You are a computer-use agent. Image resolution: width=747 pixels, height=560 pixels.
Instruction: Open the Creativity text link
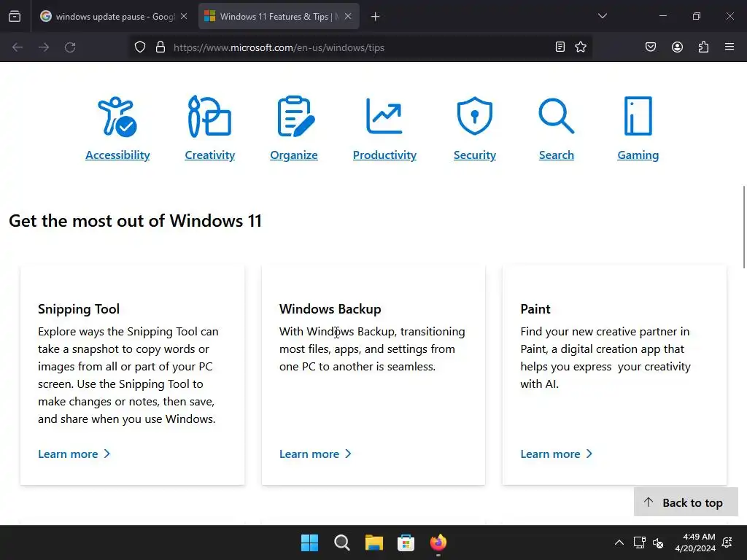(209, 155)
